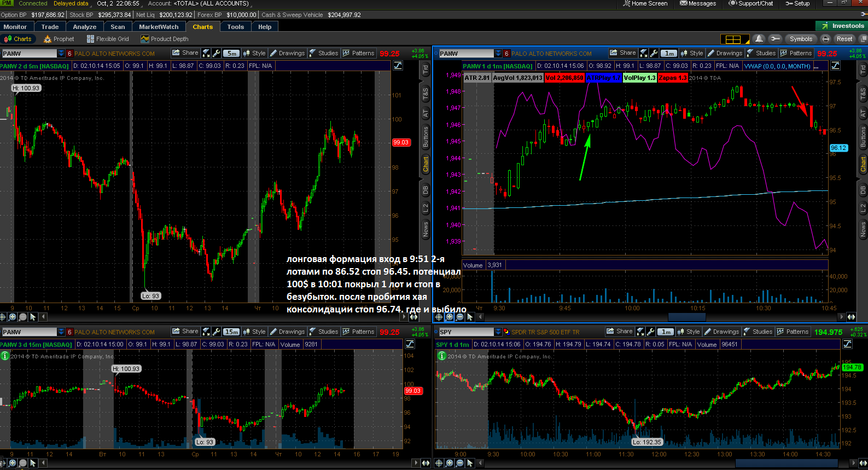This screenshot has width=868, height=470.
Task: Open Share on the PANW 1m chart
Action: click(x=623, y=53)
